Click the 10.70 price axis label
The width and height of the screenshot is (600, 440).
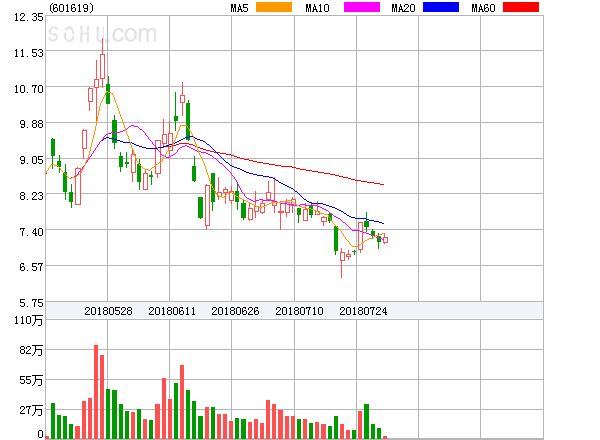29,89
